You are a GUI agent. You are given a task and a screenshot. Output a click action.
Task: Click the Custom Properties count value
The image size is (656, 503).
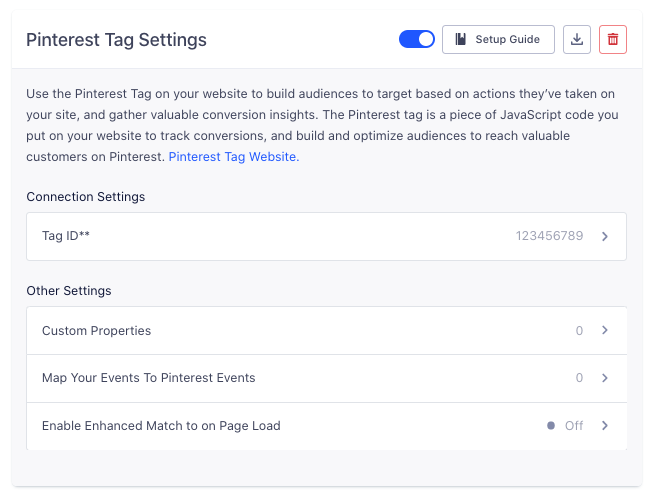pos(579,331)
